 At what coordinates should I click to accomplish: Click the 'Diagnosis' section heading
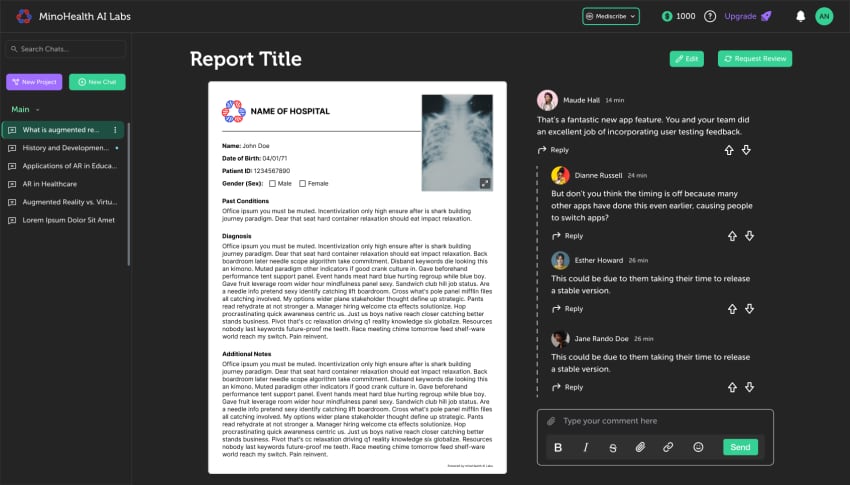(x=236, y=236)
